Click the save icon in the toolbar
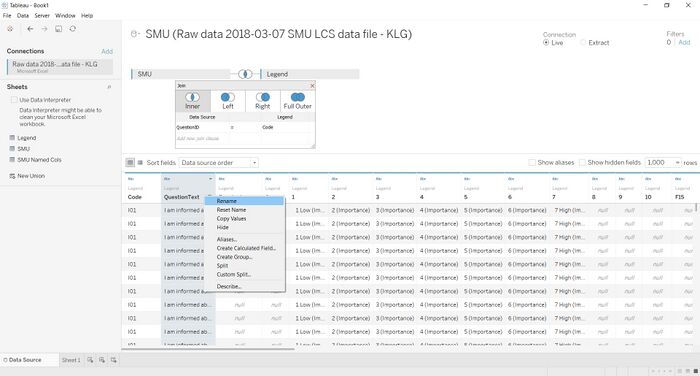This screenshot has height=376, width=700. 58,29
